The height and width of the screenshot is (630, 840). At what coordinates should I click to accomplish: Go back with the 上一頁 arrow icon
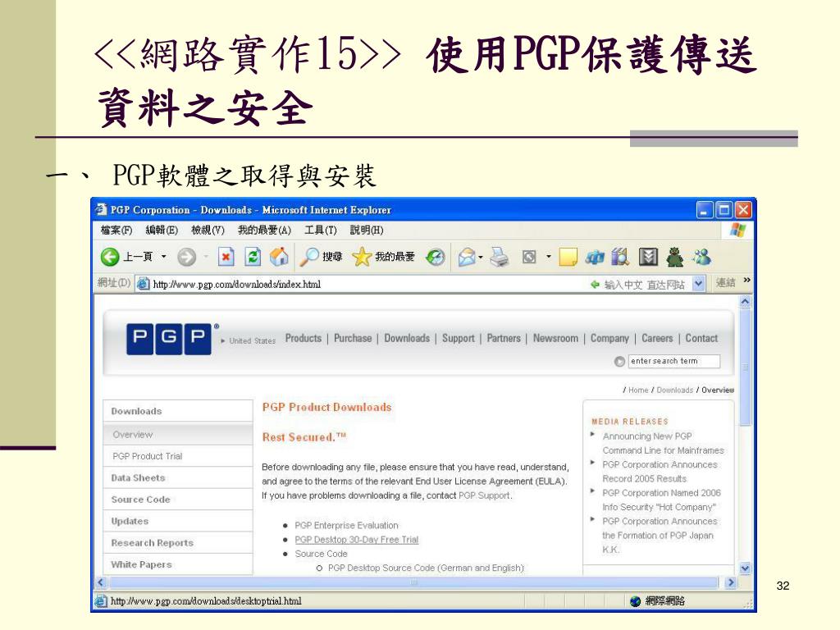[x=110, y=257]
